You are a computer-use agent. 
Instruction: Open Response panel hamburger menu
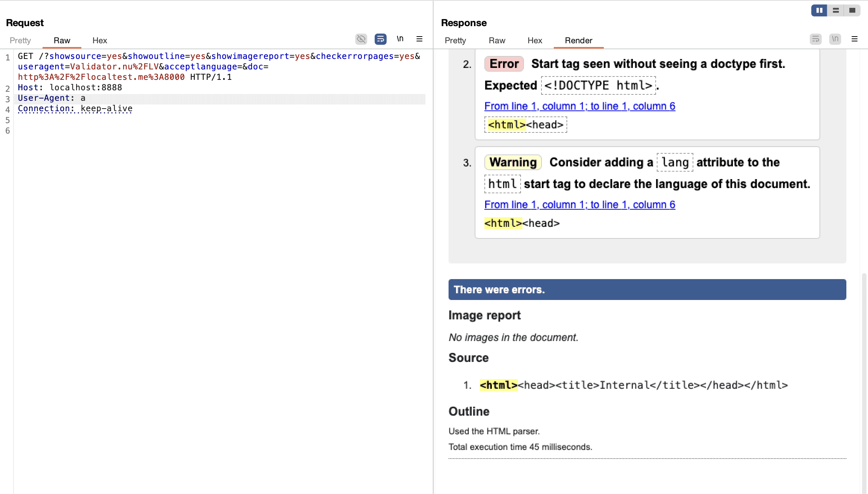click(x=855, y=39)
